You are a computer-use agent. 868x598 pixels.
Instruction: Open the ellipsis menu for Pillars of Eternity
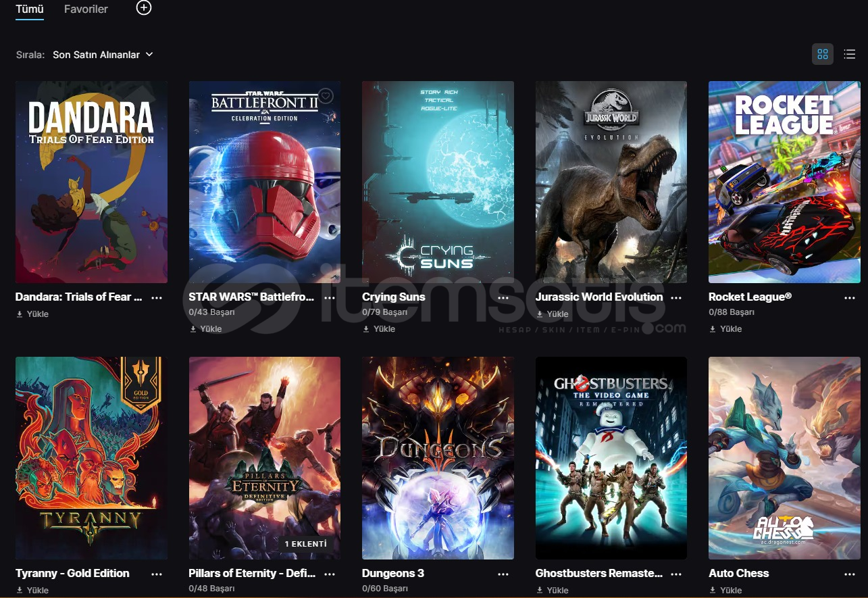click(x=330, y=574)
